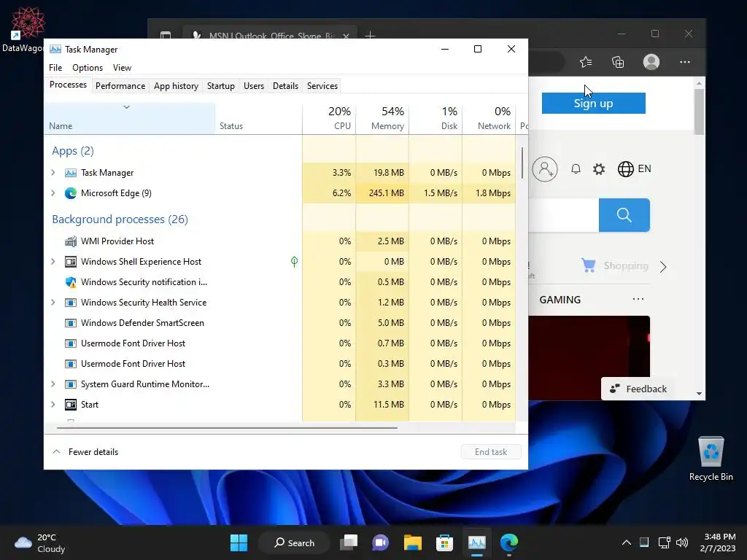Viewport: 747px width, 560px height.
Task: Open File Explorer from the taskbar
Action: click(x=413, y=542)
